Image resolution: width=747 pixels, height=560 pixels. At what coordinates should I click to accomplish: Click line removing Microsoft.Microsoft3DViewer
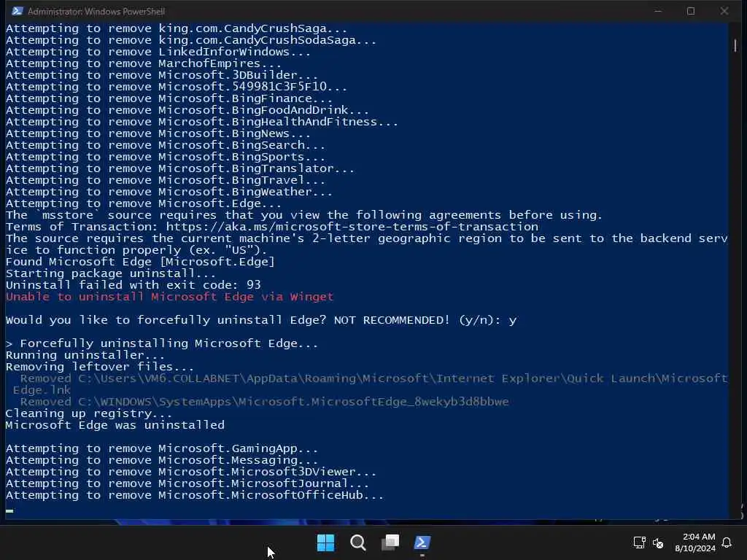click(x=191, y=472)
